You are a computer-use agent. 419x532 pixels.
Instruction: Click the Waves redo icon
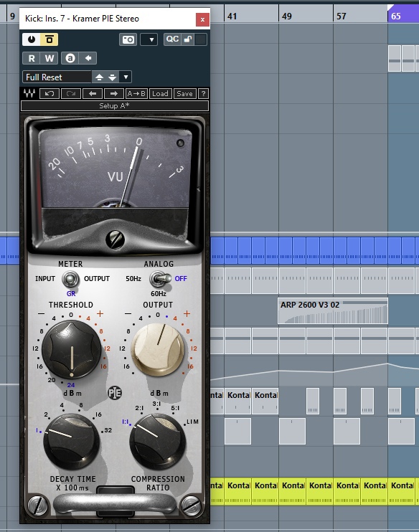(x=71, y=93)
